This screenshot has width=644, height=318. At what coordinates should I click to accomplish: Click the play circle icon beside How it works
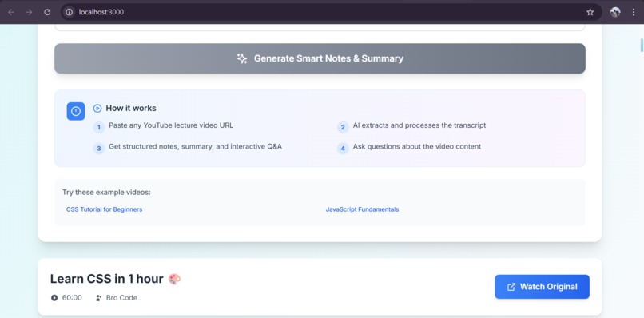97,109
